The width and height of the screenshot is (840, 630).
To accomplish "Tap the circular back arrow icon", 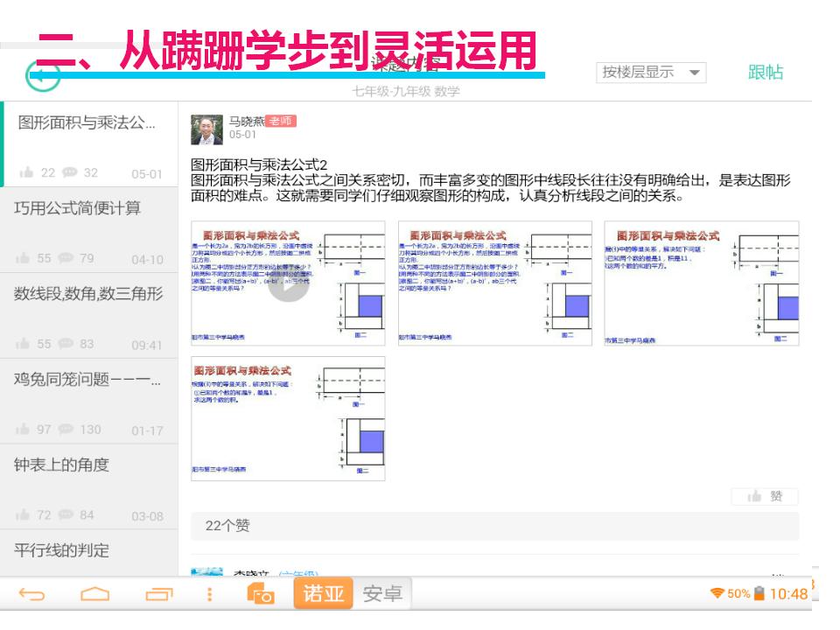I will (45, 77).
